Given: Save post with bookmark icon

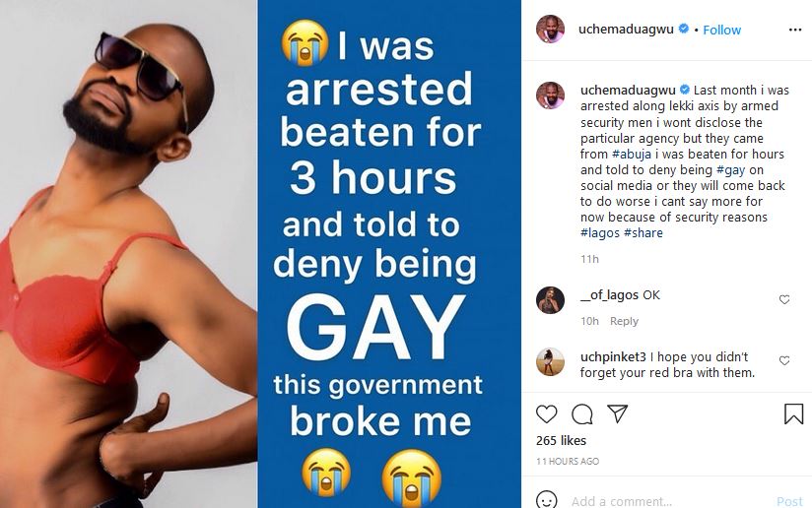Looking at the screenshot, I should pyautogui.click(x=793, y=414).
